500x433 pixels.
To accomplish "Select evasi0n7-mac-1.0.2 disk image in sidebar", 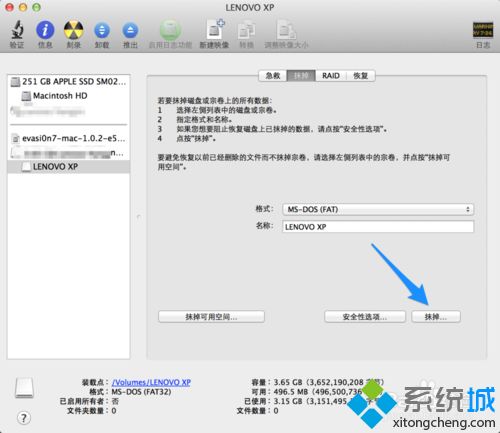I will [69, 138].
